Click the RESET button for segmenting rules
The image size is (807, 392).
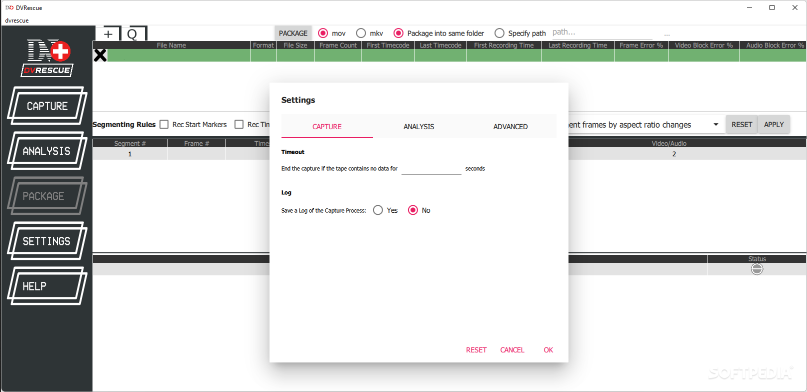click(742, 124)
